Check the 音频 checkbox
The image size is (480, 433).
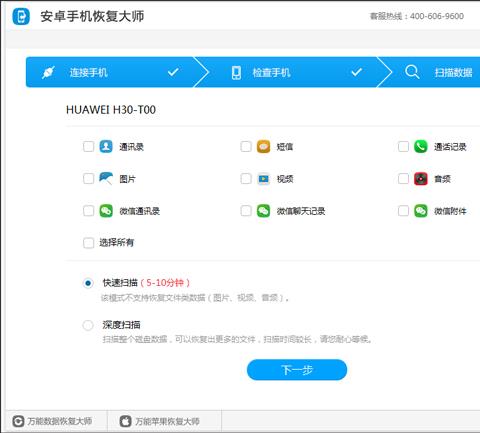point(403,179)
